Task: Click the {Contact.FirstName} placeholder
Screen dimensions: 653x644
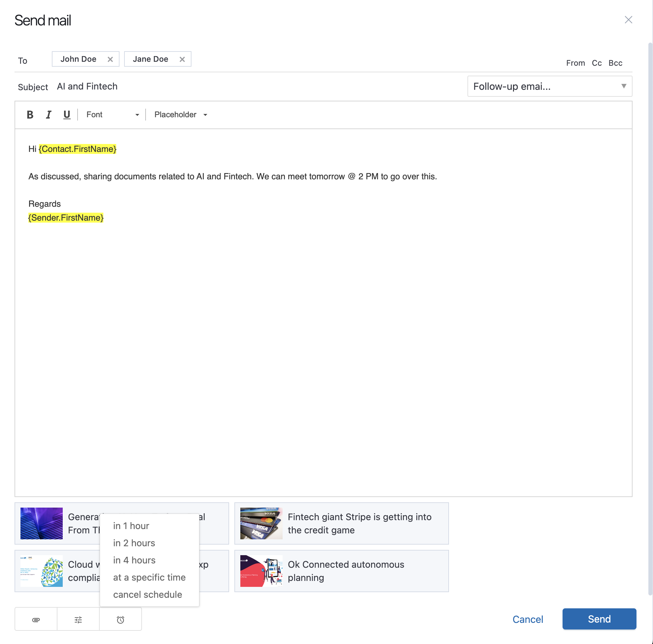Action: [77, 149]
